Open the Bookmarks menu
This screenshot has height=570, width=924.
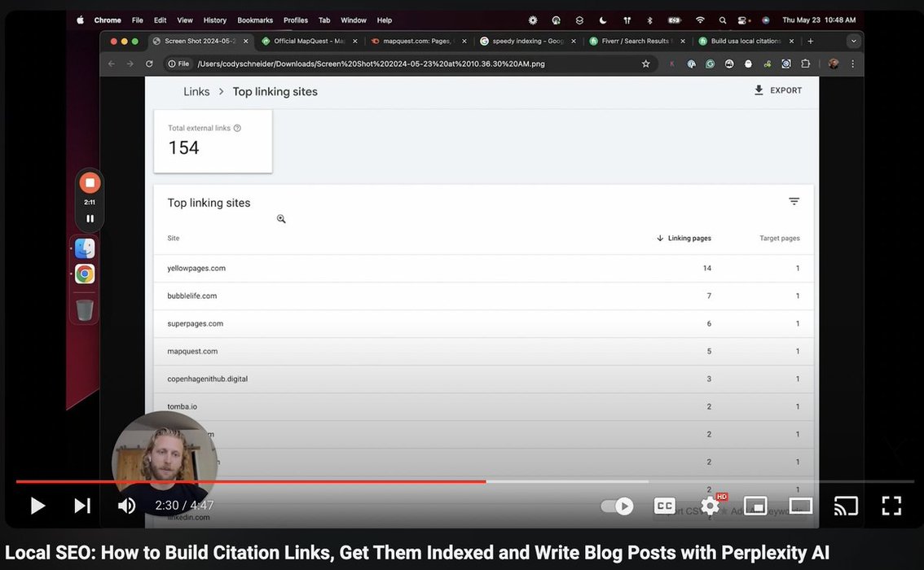(255, 20)
